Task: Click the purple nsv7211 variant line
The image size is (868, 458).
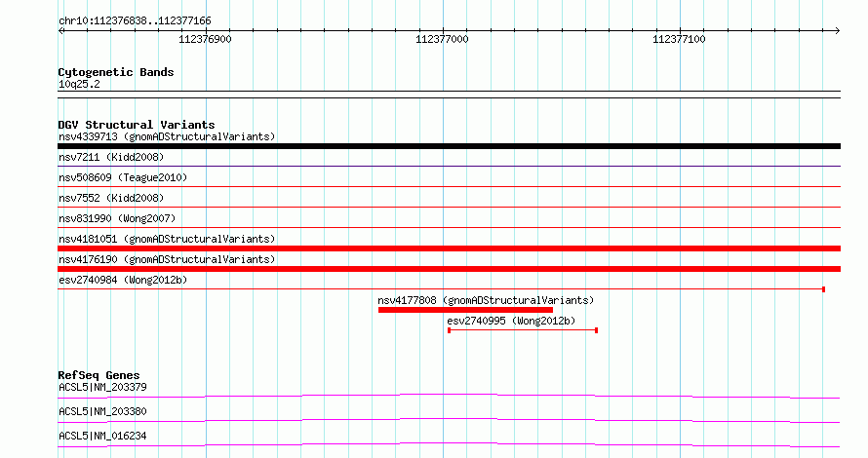Action: coord(449,166)
